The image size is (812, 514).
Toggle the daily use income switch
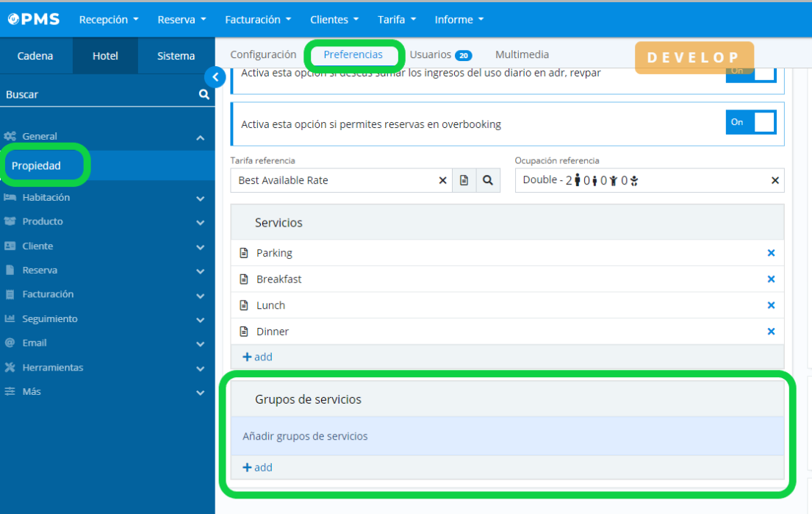[x=750, y=73]
